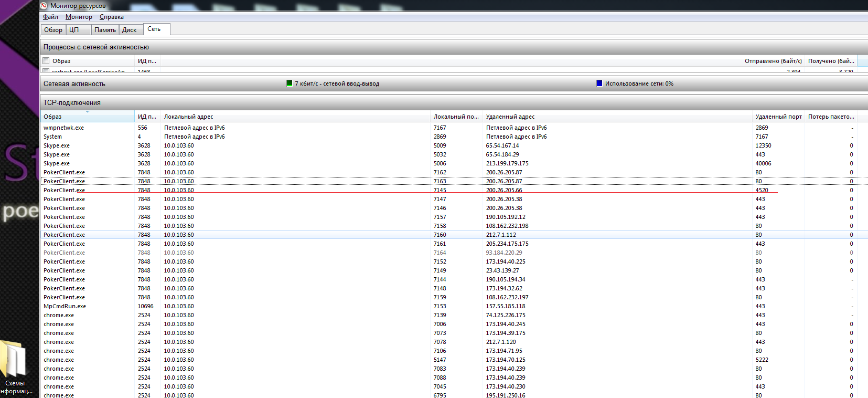Click remote address '205.234.175.175'
This screenshot has width=868, height=398.
[x=507, y=244]
